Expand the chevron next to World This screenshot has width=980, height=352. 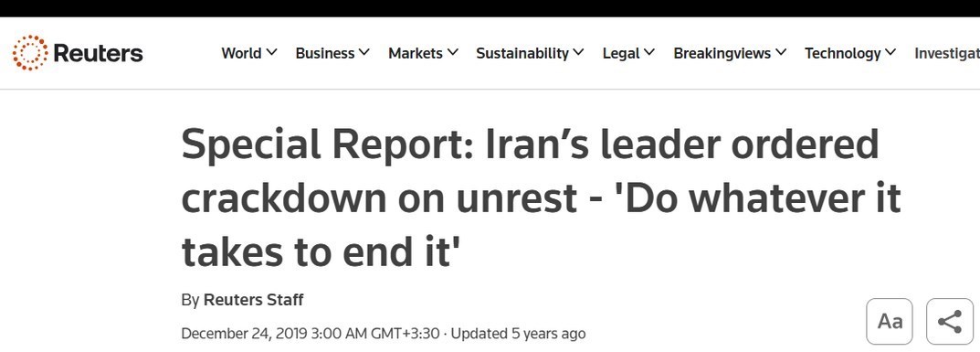click(x=271, y=53)
